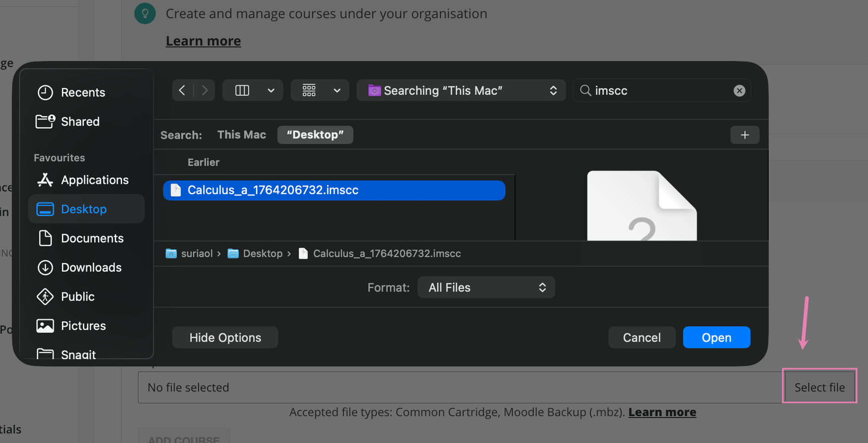Set search scope to This Mac
The height and width of the screenshot is (443, 868).
point(241,135)
